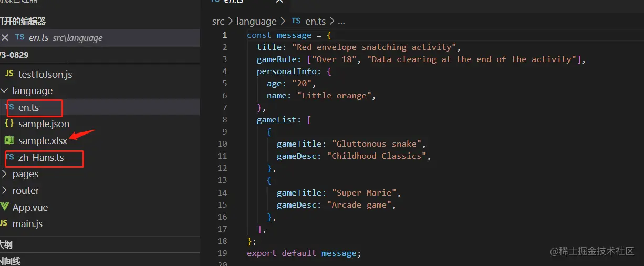
Task: Click Vue icon beside App.vue
Action: (x=5, y=207)
